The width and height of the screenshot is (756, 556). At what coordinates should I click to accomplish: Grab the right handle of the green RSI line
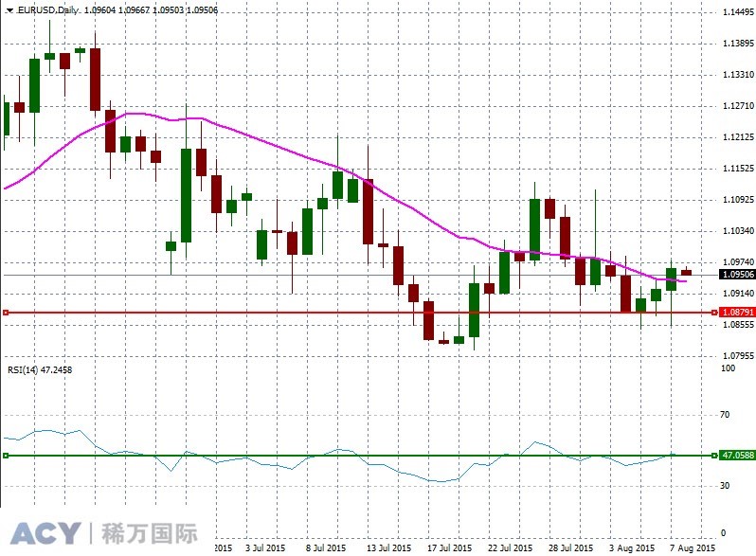coord(714,456)
